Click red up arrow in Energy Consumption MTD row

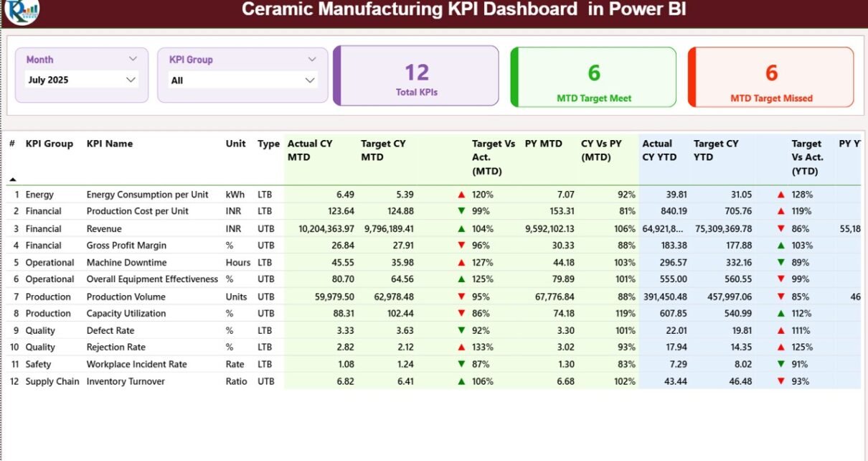461,195
